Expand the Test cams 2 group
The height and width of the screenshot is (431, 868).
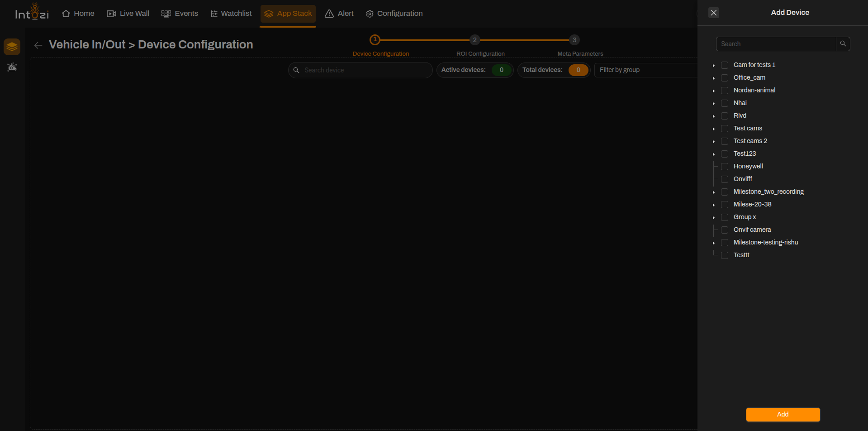click(x=714, y=142)
